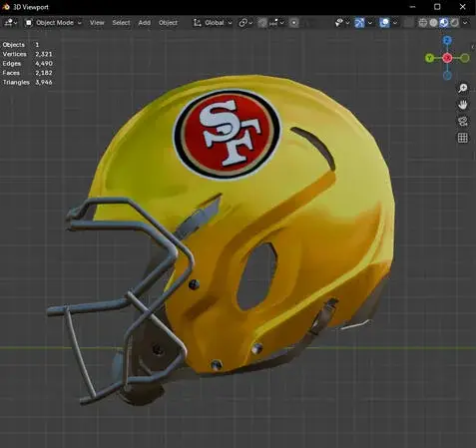Open the object visibility and selectability dropdown
This screenshot has height=448, width=476.
pos(342,23)
